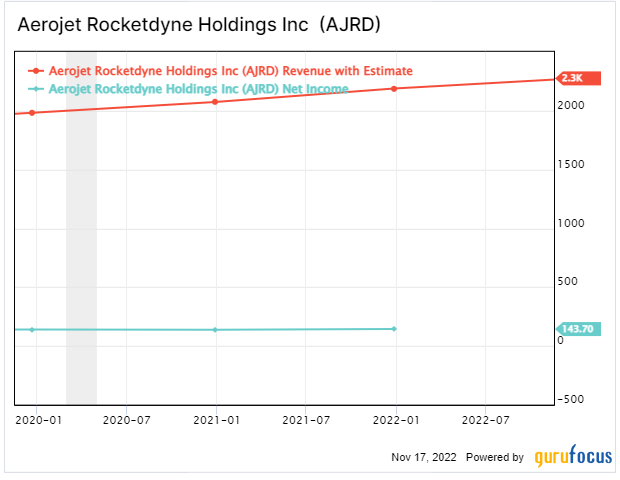The width and height of the screenshot is (620, 480).
Task: Click the 2022-01 x-axis label
Action: pos(396,420)
